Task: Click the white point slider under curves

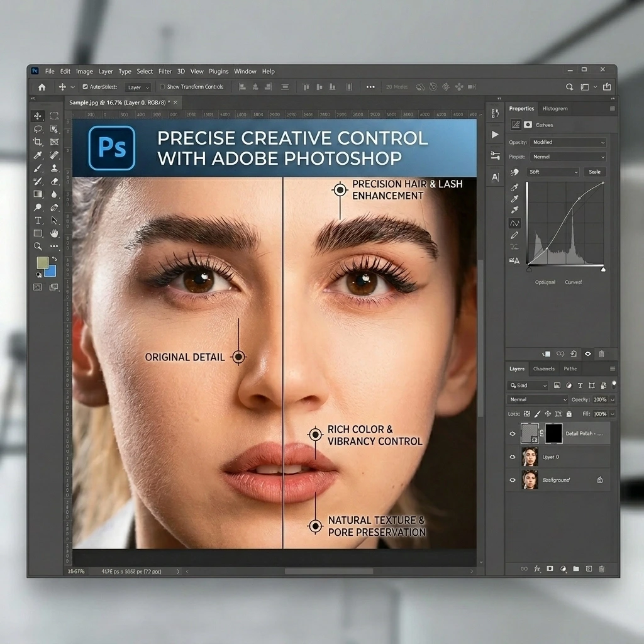Action: 603,269
